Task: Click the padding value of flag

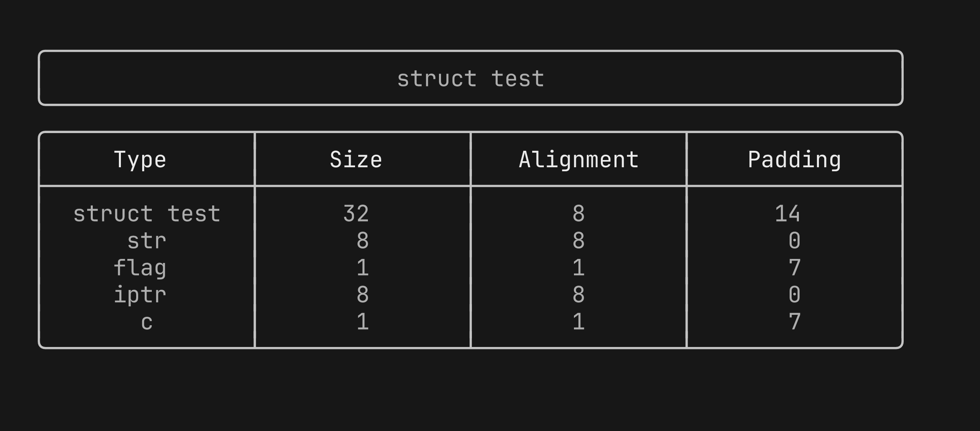Action: coord(794,268)
